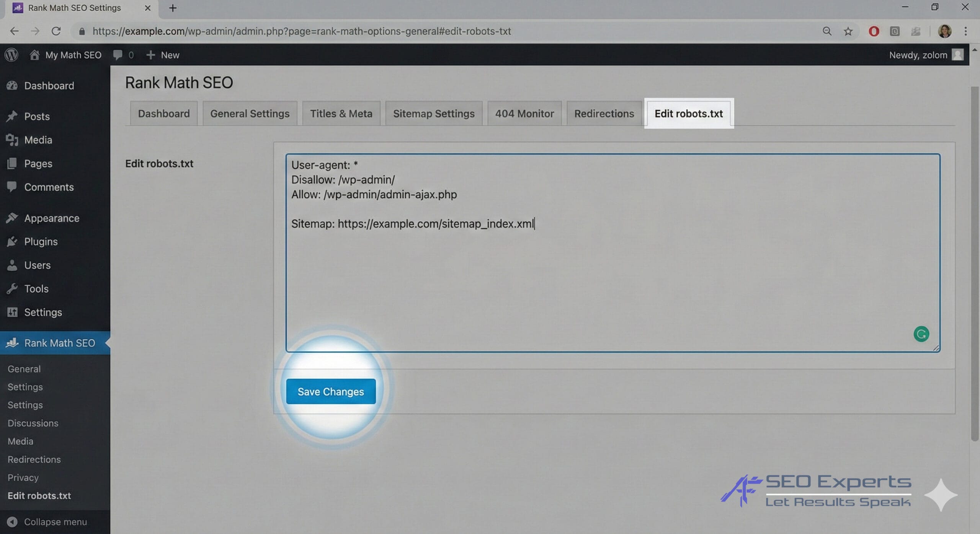Open the Users sidebar icon
The width and height of the screenshot is (980, 534).
tap(13, 265)
